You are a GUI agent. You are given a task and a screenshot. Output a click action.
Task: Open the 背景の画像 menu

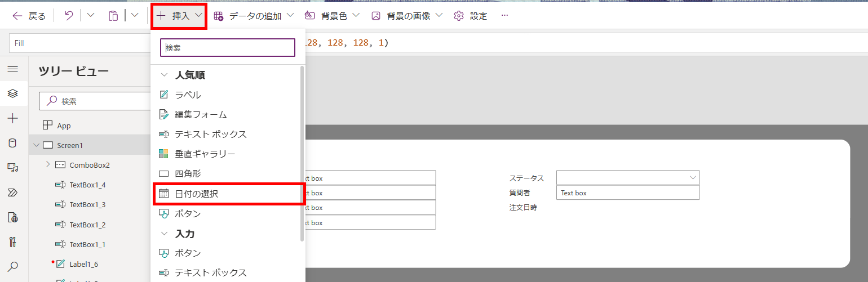pyautogui.click(x=408, y=16)
